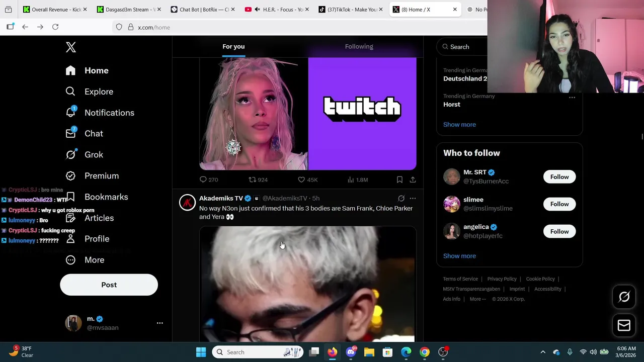Open Terms of Service link
This screenshot has height=362, width=644.
point(460,279)
